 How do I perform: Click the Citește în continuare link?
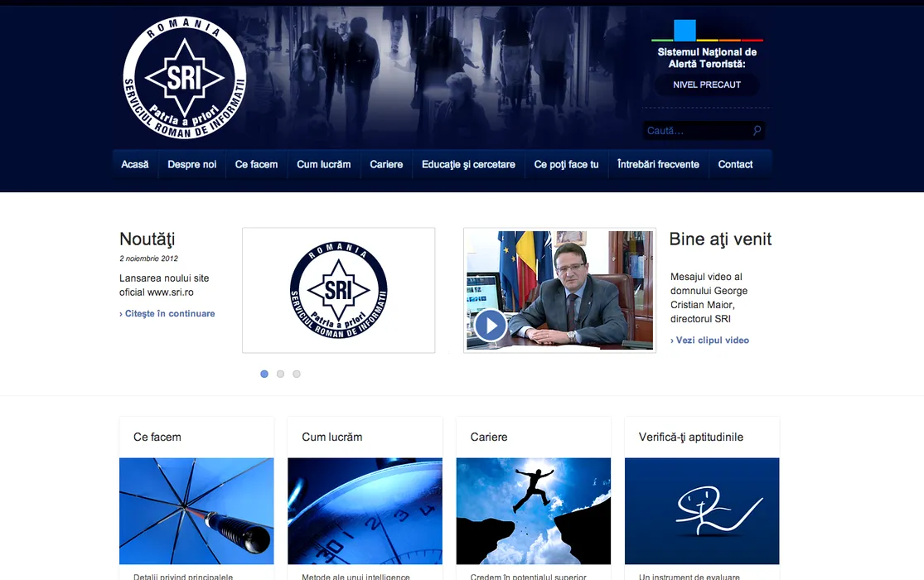pos(169,313)
